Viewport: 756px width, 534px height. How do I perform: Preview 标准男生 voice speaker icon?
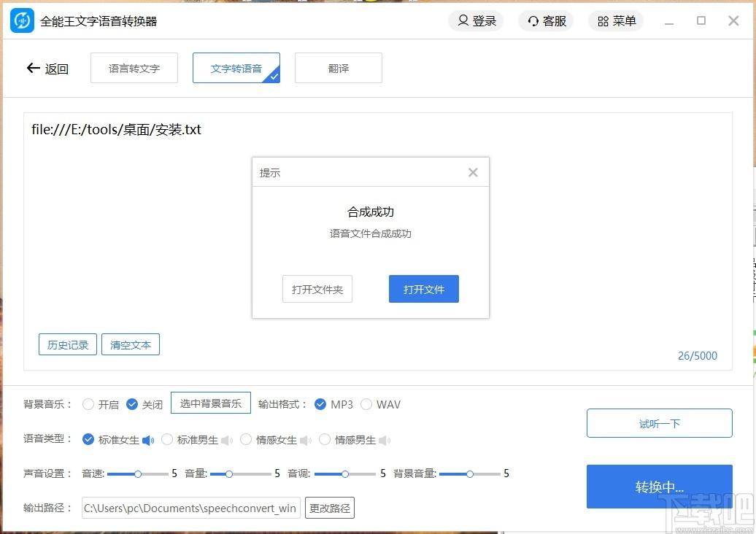coord(227,440)
